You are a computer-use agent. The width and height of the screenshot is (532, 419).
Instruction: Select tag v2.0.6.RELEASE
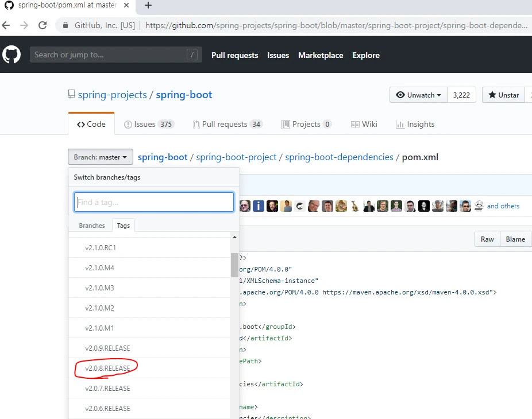click(x=149, y=408)
